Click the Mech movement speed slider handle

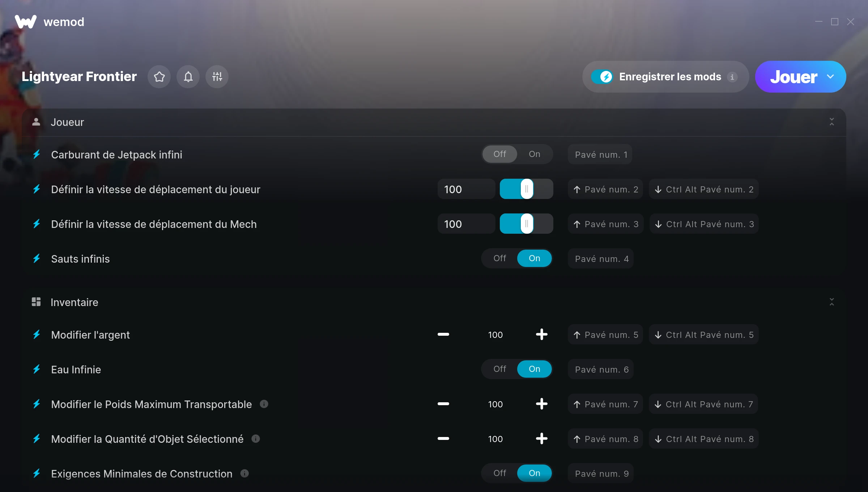(x=527, y=224)
